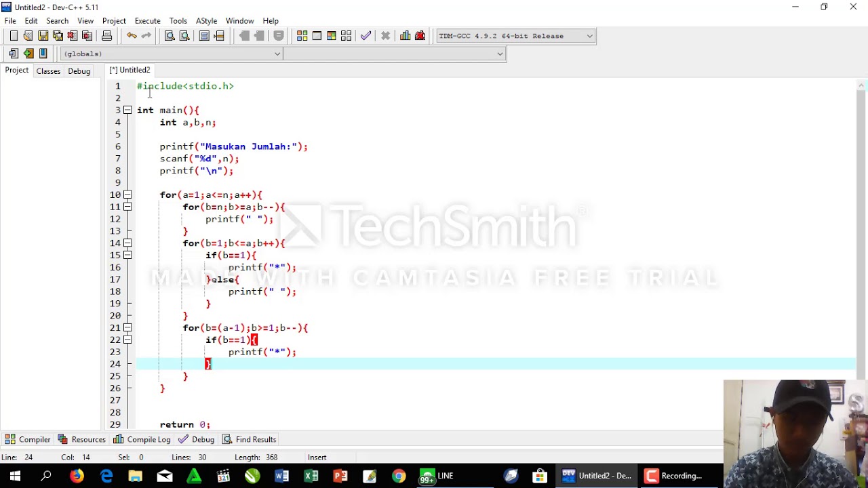The height and width of the screenshot is (488, 868).
Task: Click the Redo toolbar arrow
Action: click(146, 36)
